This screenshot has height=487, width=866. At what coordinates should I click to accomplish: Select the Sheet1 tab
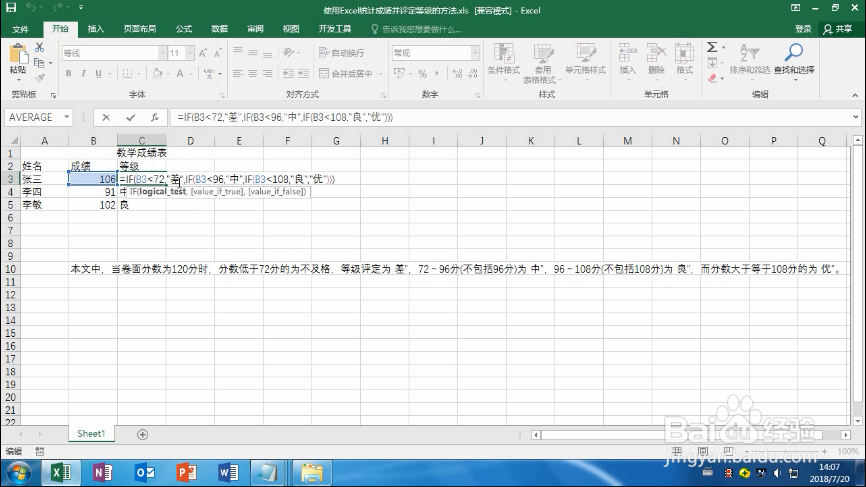pyautogui.click(x=91, y=434)
